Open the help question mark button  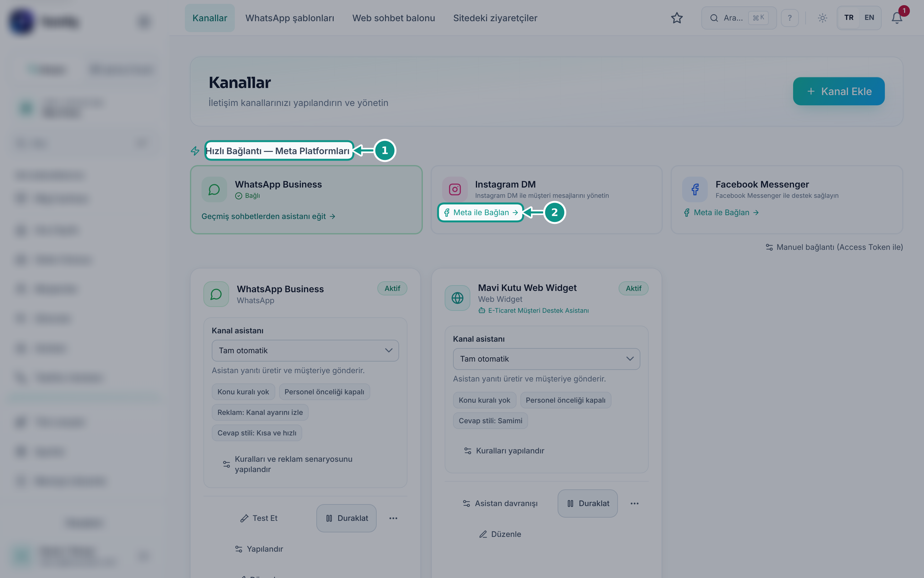click(x=790, y=18)
